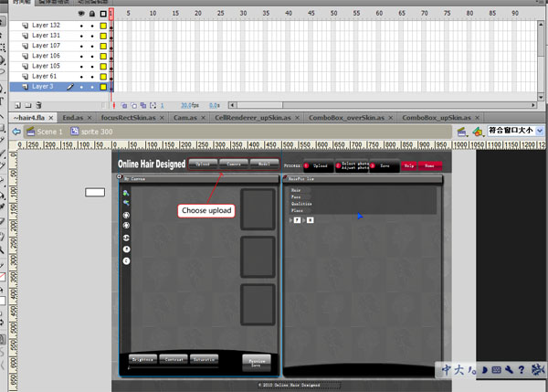Click the Camera button on stage

coord(234,164)
